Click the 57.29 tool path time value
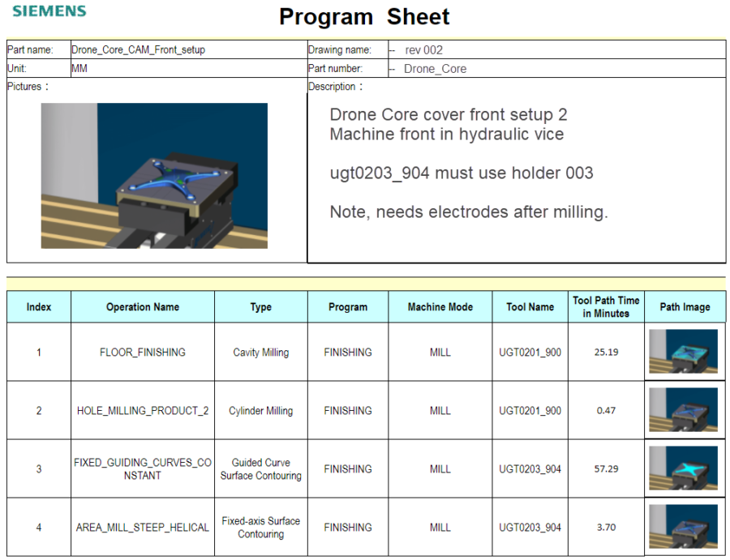 606,468
